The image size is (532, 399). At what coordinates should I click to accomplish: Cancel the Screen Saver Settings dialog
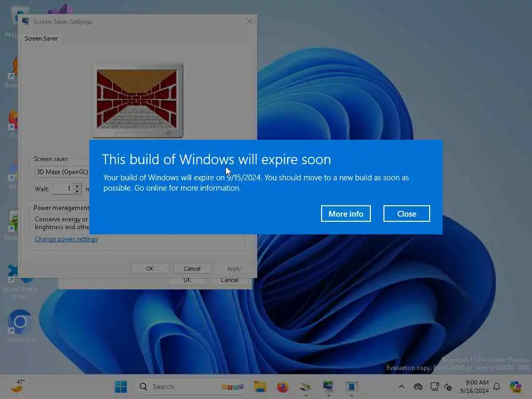pos(192,269)
